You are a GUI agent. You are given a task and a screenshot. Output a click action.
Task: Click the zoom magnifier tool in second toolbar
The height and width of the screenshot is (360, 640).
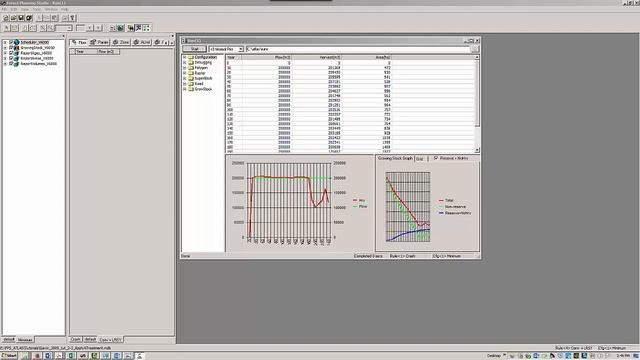point(43,28)
